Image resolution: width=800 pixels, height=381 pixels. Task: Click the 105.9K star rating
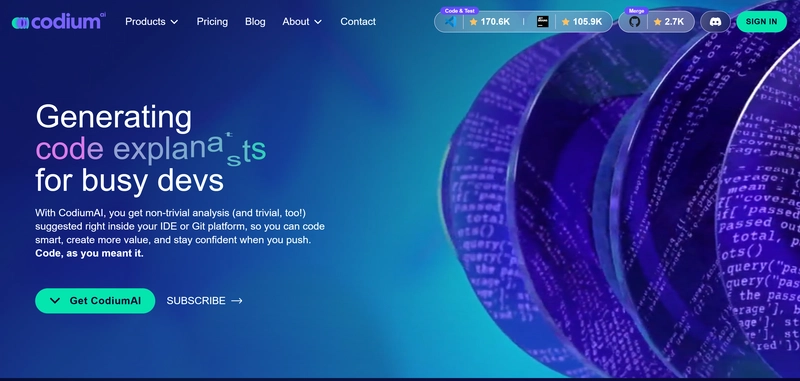tap(582, 21)
